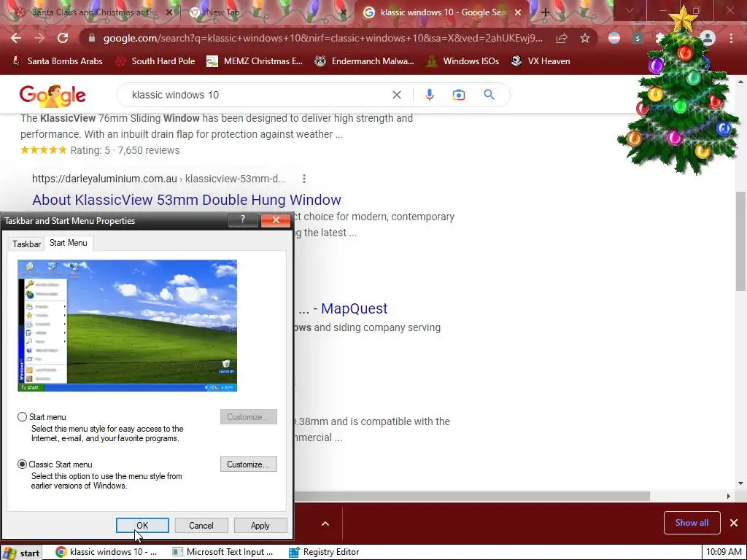Bookmark this page with star icon

pyautogui.click(x=585, y=38)
